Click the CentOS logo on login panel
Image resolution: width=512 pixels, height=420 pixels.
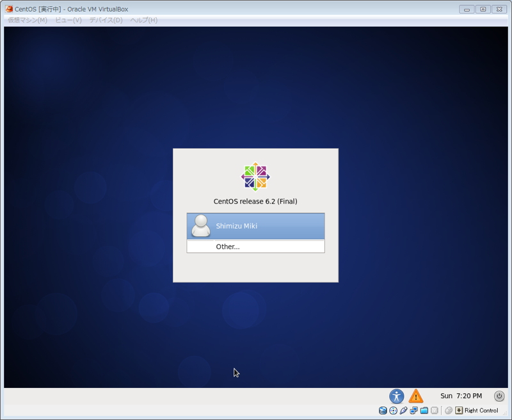pyautogui.click(x=255, y=177)
